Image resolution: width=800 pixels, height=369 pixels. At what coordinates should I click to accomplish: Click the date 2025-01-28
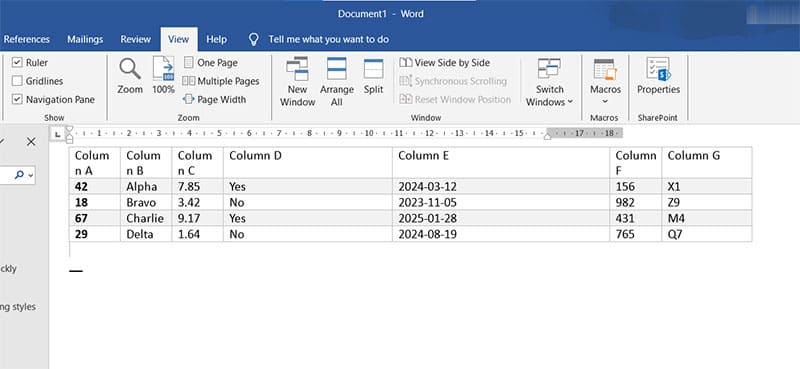point(501,218)
